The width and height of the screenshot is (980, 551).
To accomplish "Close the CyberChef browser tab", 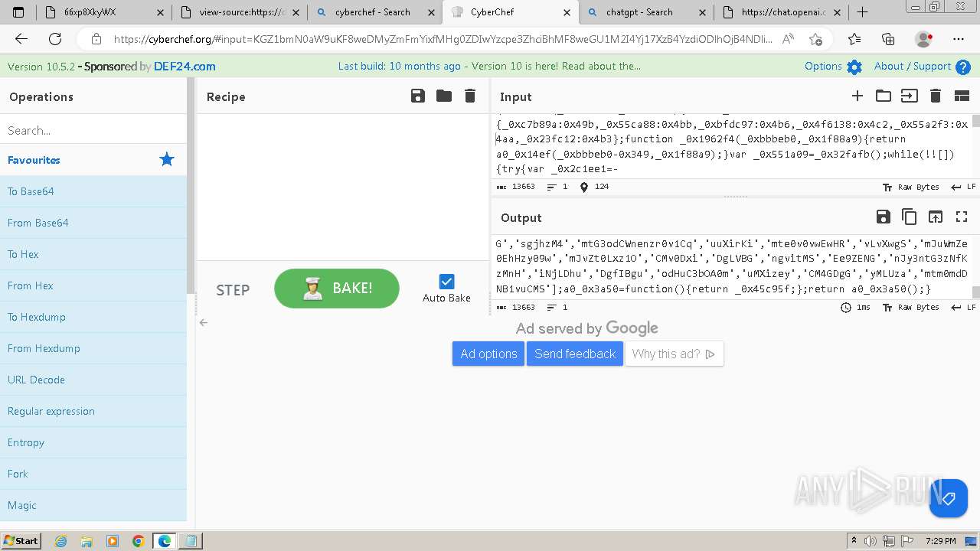I will (x=567, y=11).
